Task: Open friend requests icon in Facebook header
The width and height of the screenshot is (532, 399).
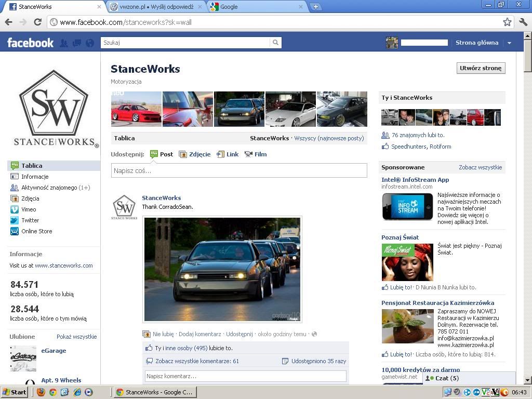Action: [x=64, y=43]
